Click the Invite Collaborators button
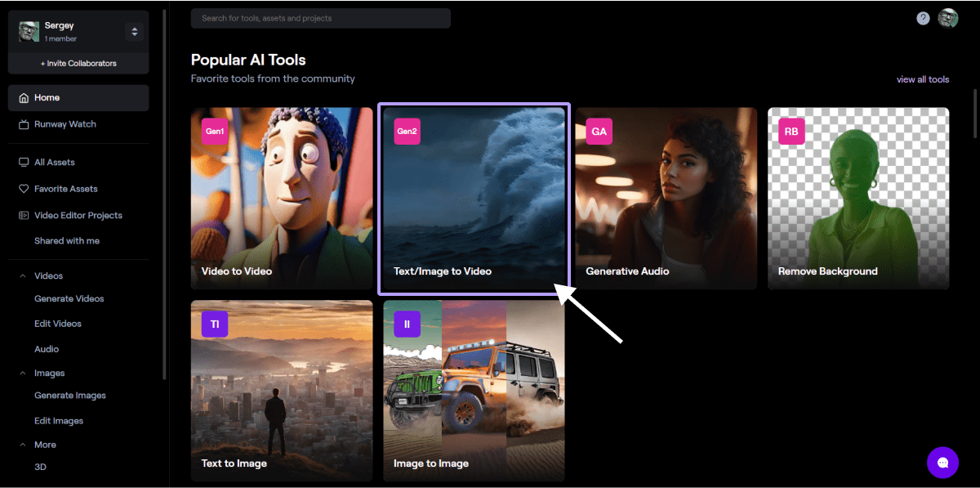The height and width of the screenshot is (488, 980). pyautogui.click(x=78, y=63)
